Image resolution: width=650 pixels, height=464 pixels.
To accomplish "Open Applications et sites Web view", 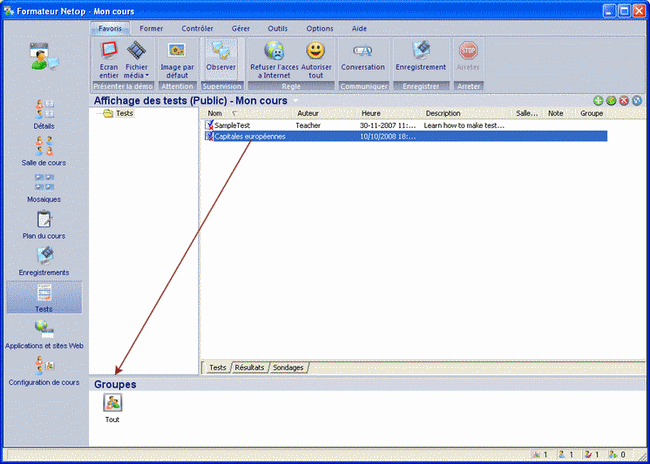I will 44,334.
